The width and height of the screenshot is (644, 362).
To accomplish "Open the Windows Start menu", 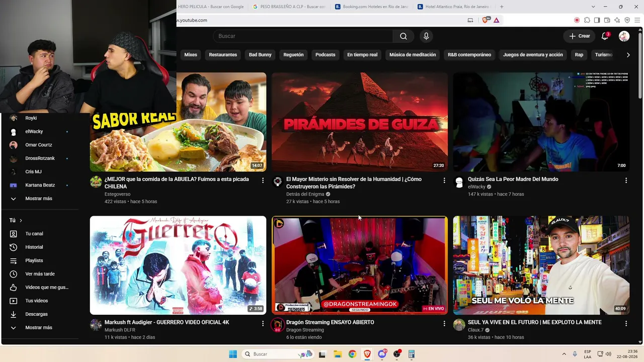I will coord(233,354).
